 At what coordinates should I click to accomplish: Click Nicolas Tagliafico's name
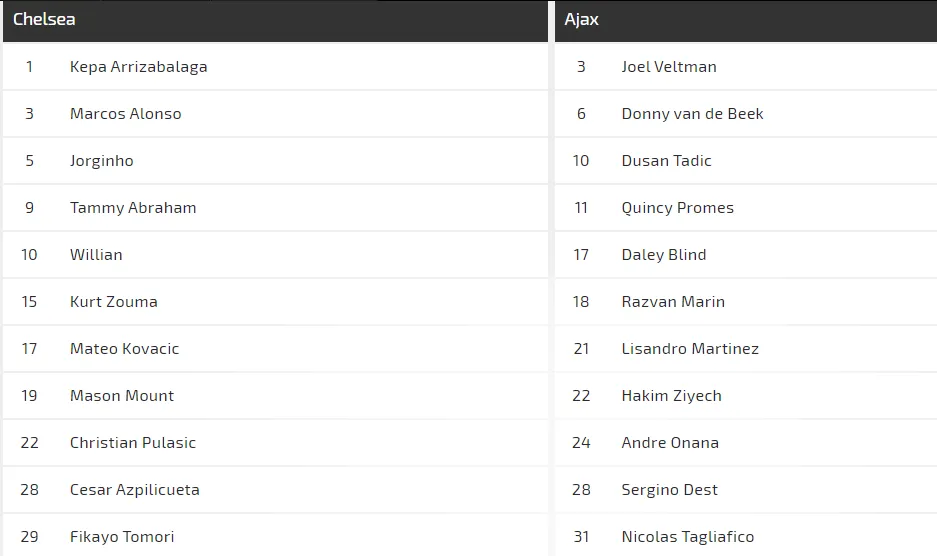pyautogui.click(x=687, y=537)
